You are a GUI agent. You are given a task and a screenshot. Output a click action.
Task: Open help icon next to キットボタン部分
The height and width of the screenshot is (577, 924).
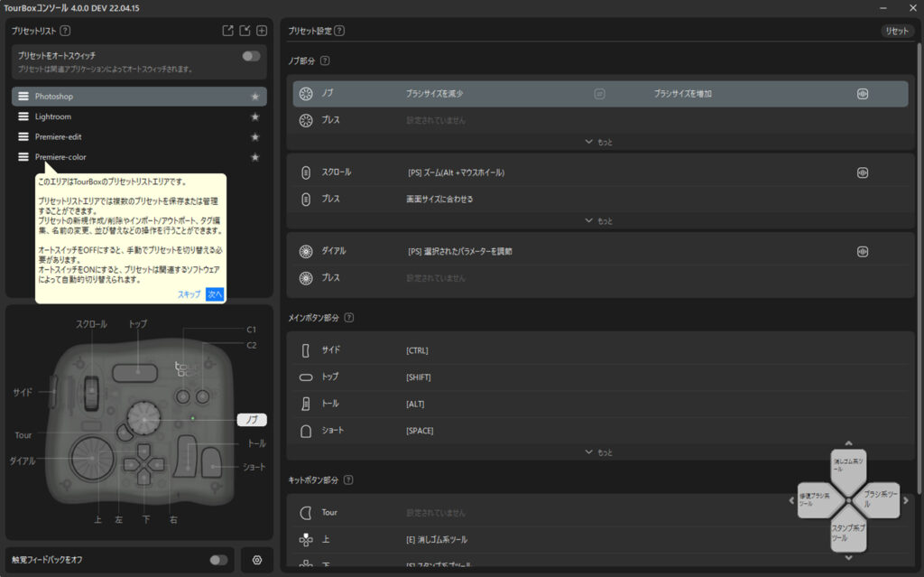click(348, 479)
